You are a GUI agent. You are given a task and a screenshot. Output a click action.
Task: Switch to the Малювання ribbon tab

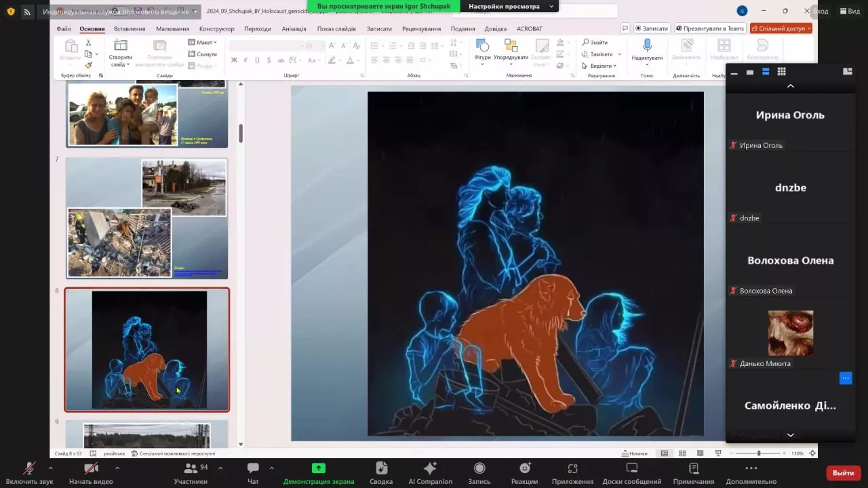pyautogui.click(x=172, y=28)
